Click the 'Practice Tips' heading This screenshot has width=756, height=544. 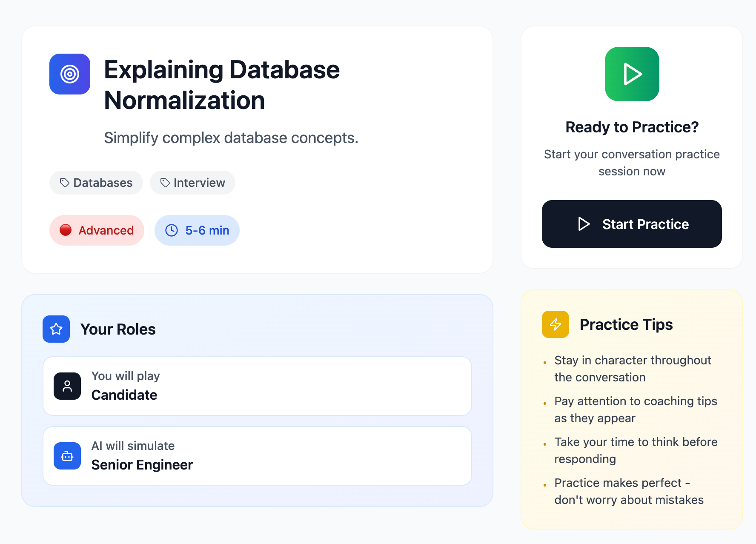tap(626, 324)
